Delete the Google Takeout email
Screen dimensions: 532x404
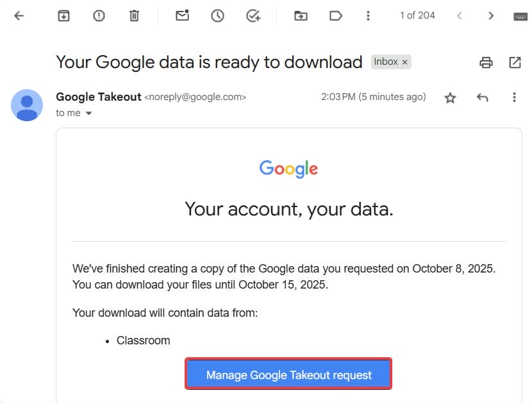134,16
